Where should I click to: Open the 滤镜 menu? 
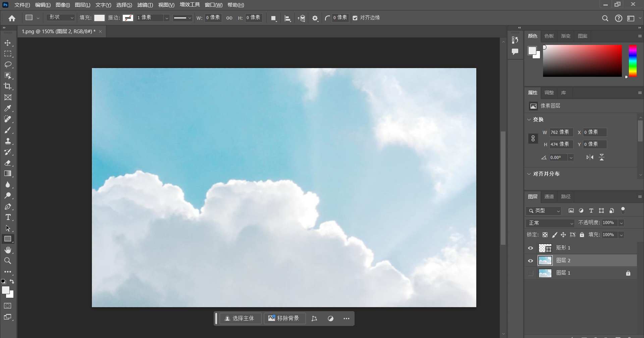click(145, 5)
